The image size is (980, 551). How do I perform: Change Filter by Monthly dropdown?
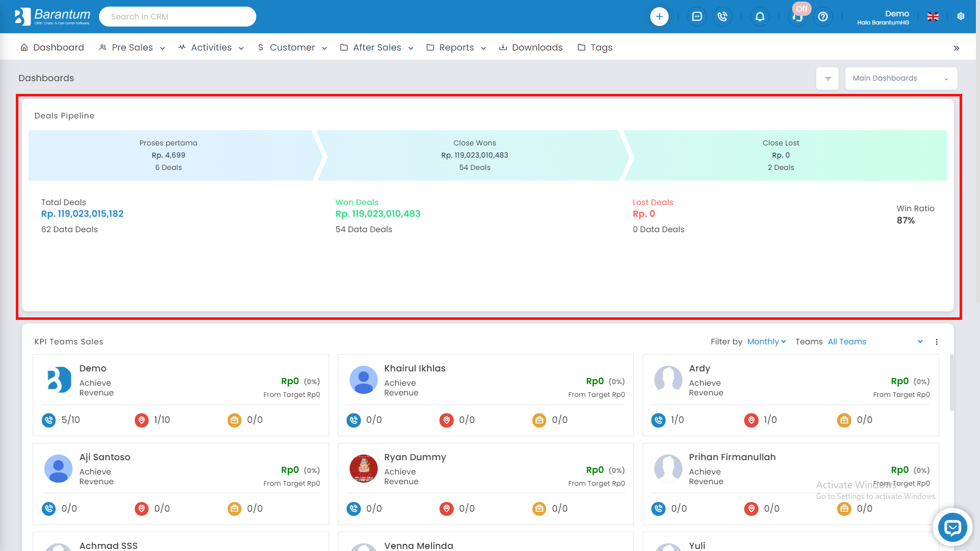tap(766, 342)
